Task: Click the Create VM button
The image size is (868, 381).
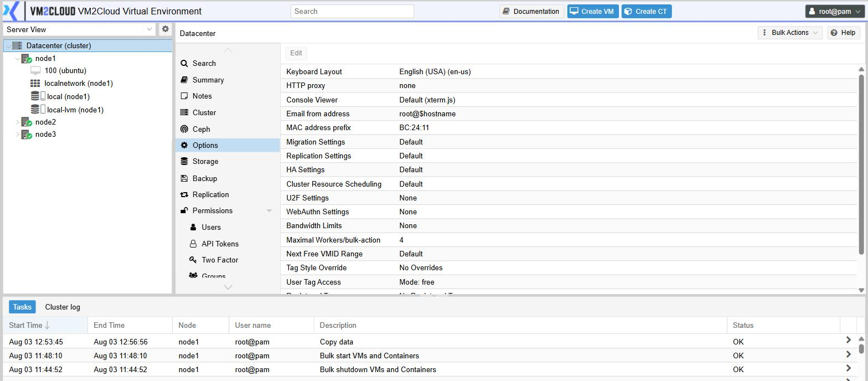Action: click(x=592, y=11)
